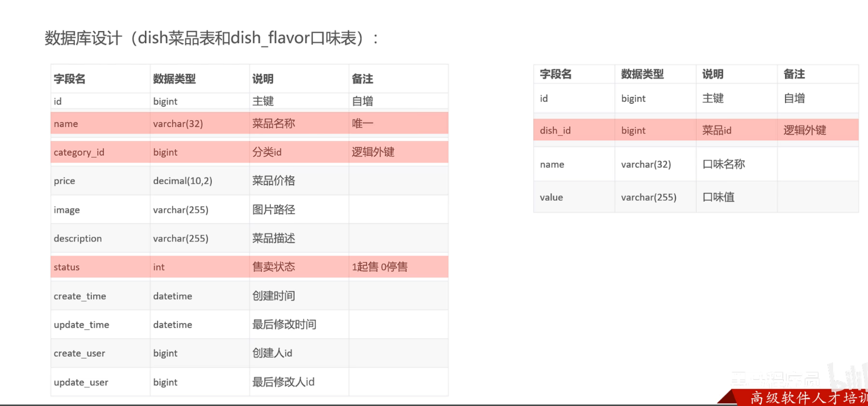Click the 备注 header of the right table
Screen dimensions: 868x406
[x=794, y=74]
